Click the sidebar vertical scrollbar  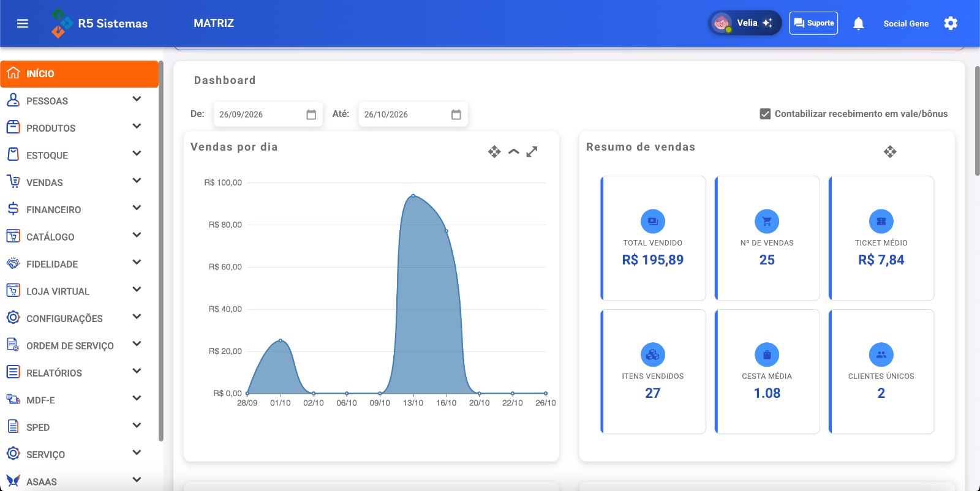pyautogui.click(x=161, y=251)
